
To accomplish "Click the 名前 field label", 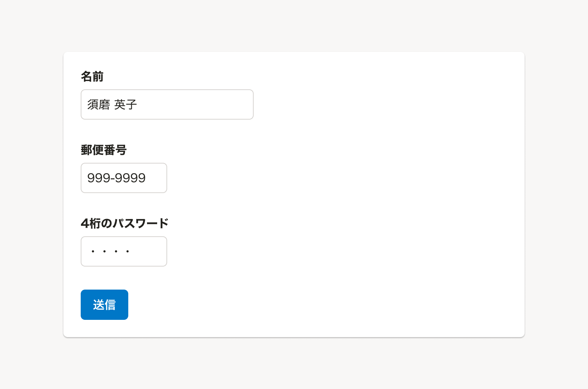I will click(92, 77).
